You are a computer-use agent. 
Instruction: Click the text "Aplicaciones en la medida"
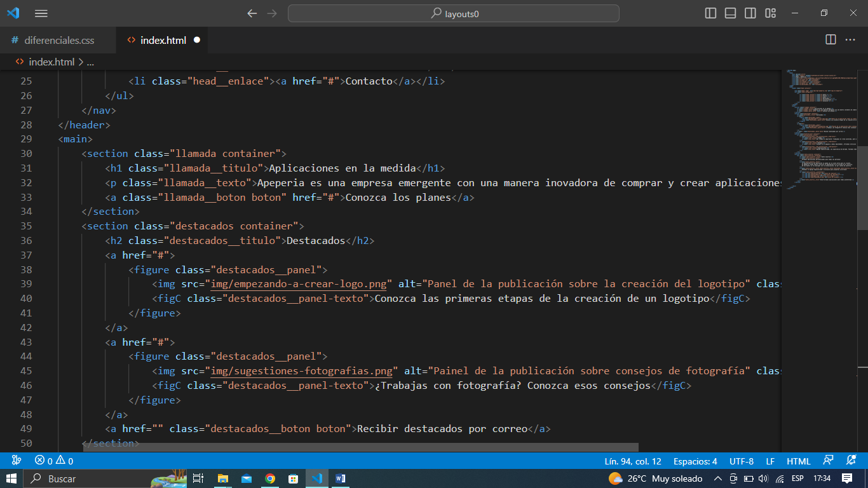(342, 168)
